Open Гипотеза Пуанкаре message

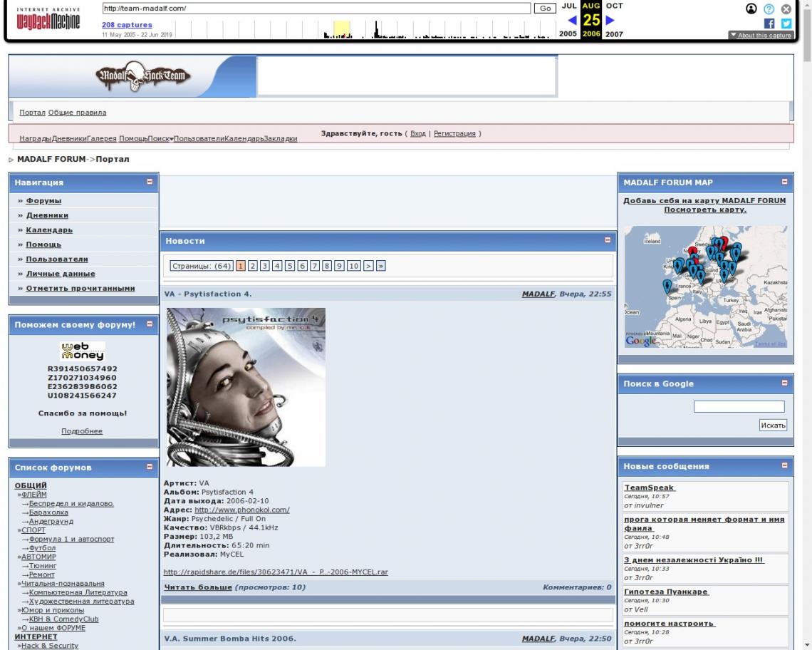(x=666, y=592)
